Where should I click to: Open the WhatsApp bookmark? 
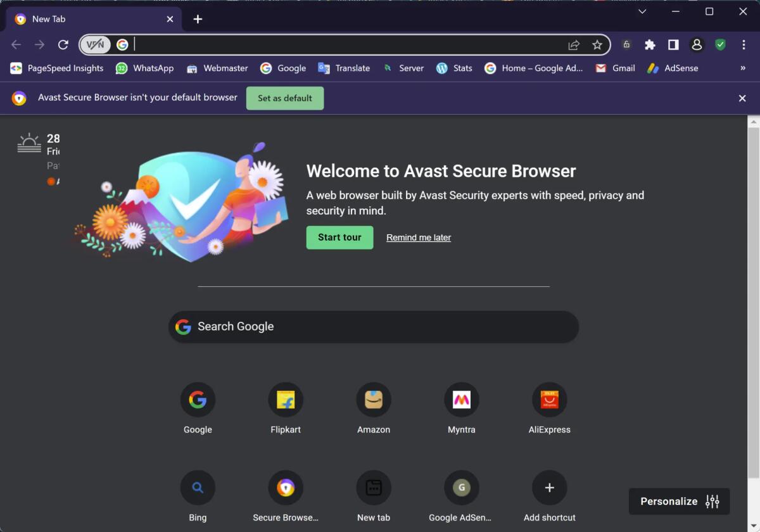pos(144,68)
